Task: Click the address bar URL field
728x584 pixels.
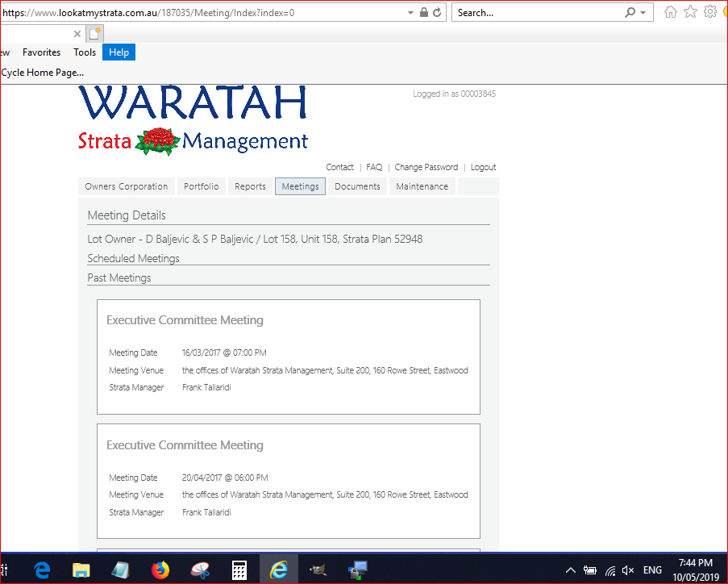Action: pyautogui.click(x=203, y=13)
